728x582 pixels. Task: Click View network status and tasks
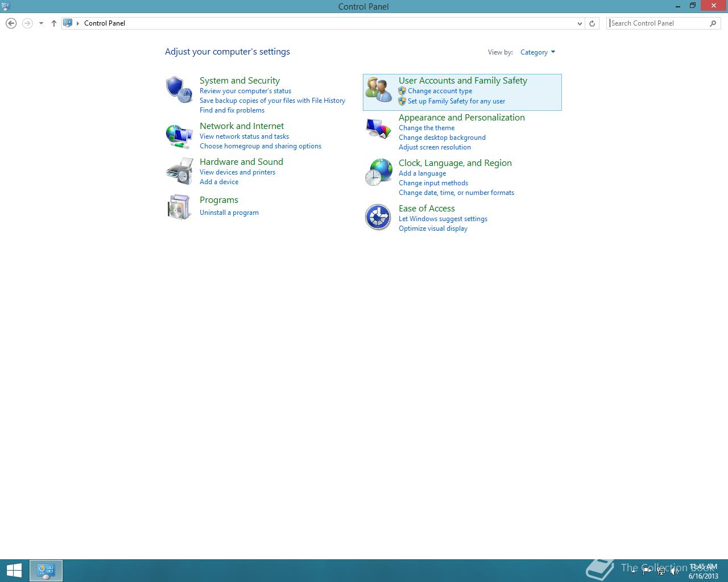coord(244,136)
